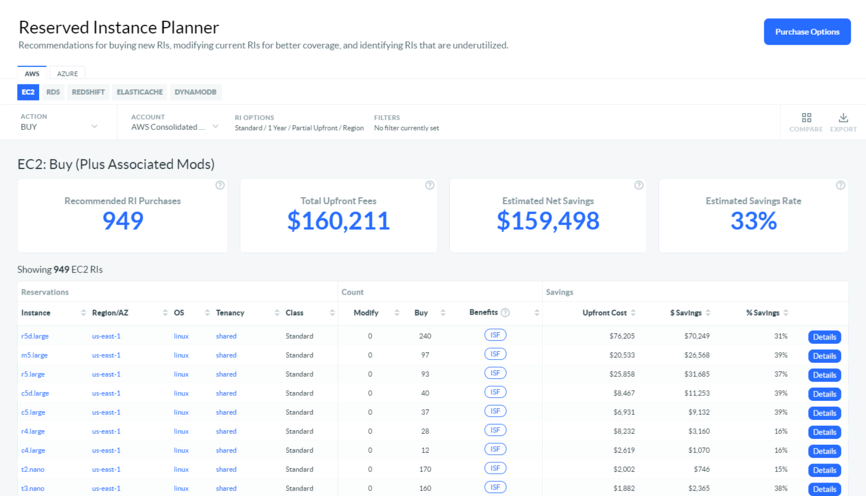866x496 pixels.
Task: Click the ISF badge for c5.large
Action: click(x=495, y=411)
